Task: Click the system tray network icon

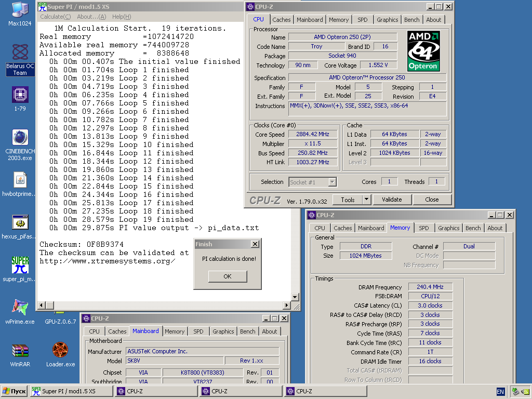Action: (x=515, y=392)
